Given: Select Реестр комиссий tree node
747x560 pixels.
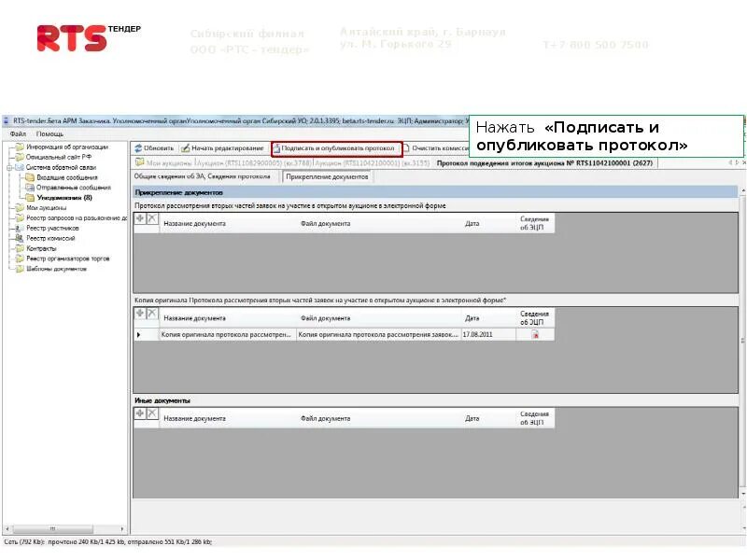Looking at the screenshot, I should point(50,239).
